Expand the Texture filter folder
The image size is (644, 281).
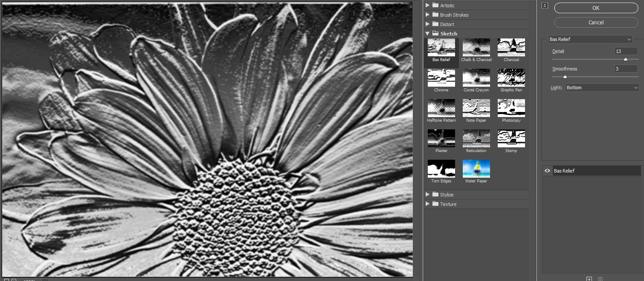[428, 204]
